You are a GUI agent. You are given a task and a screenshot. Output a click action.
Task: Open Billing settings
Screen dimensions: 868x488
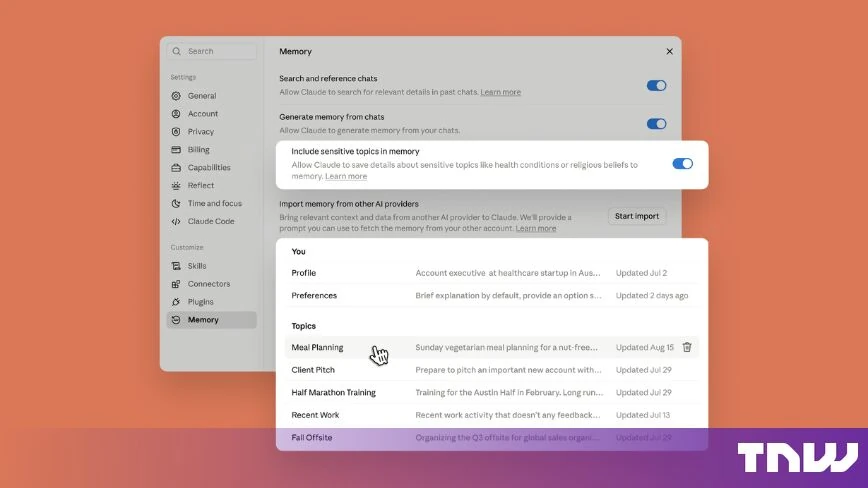211,149
